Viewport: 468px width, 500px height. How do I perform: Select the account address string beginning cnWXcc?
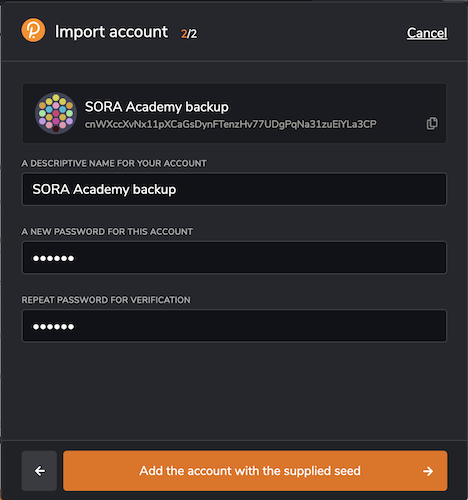tap(230, 124)
